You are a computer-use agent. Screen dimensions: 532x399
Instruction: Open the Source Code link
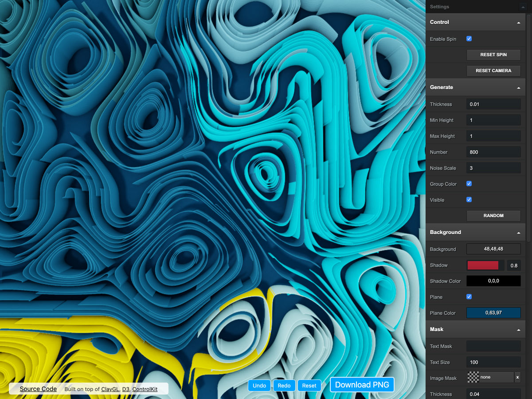(38, 389)
